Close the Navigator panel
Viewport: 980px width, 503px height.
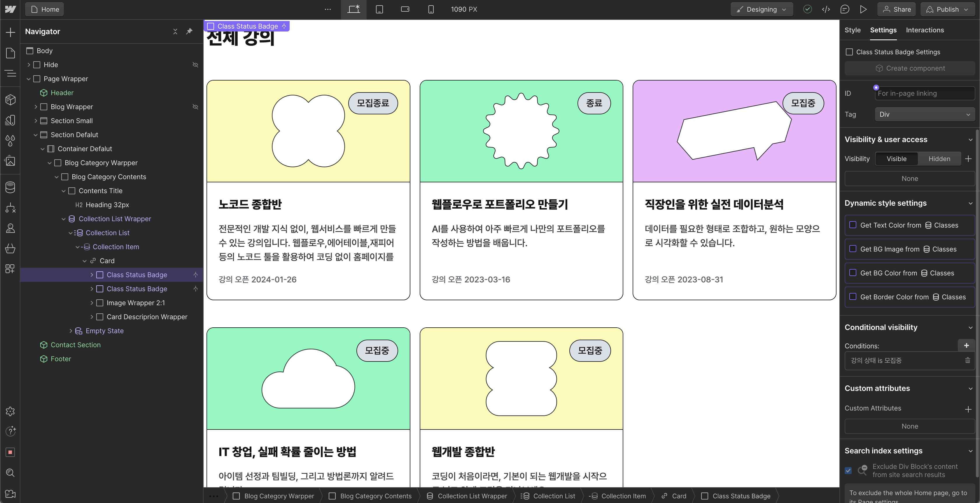click(x=175, y=32)
